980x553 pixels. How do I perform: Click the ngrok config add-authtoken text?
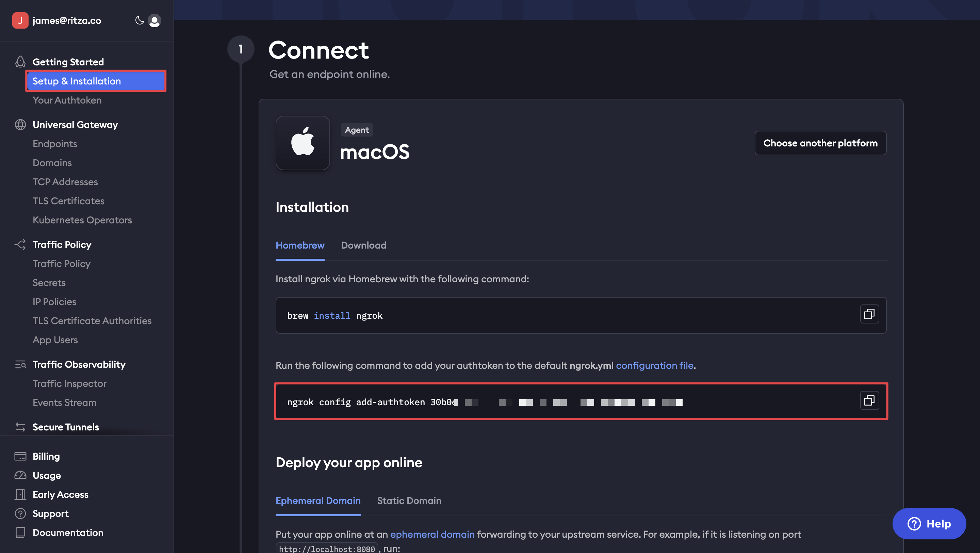tap(356, 402)
